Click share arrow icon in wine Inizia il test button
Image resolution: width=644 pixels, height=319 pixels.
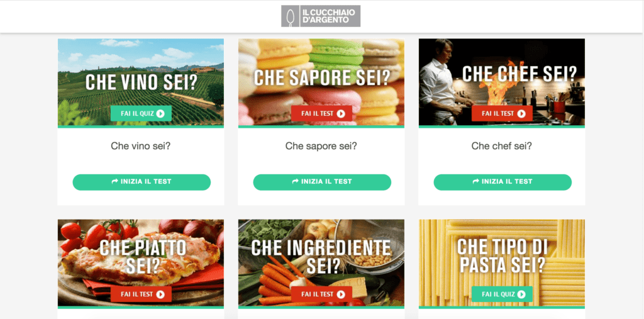[115, 181]
